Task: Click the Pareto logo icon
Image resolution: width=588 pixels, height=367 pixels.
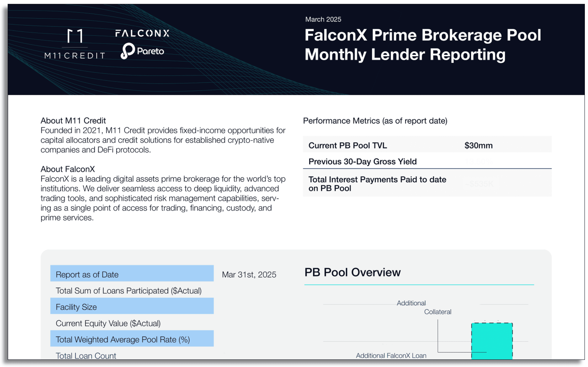Action: [128, 51]
